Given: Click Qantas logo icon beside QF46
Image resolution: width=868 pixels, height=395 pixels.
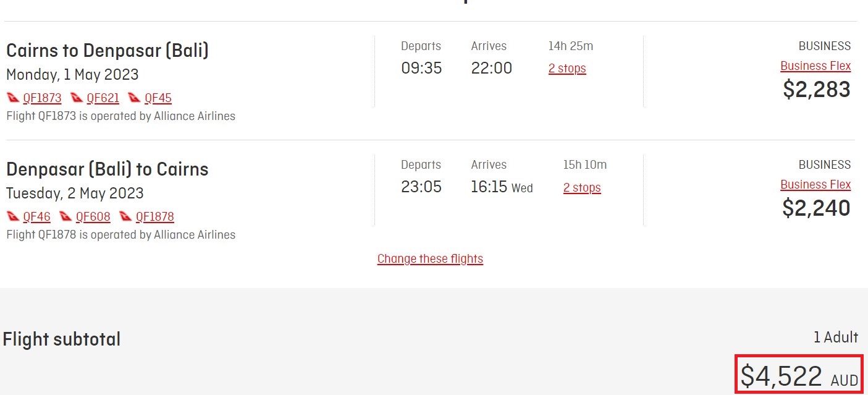Looking at the screenshot, I should [x=13, y=216].
